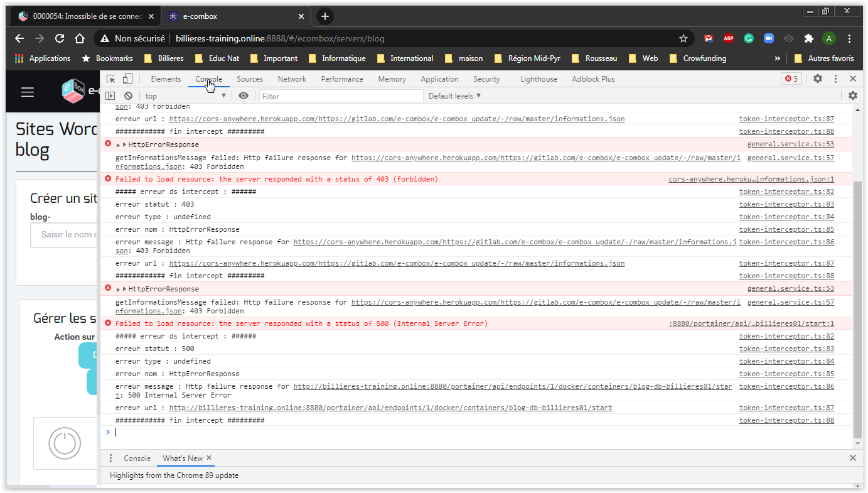Image resolution: width=868 pixels, height=493 pixels.
Task: Click the console Filter input field
Action: coord(341,96)
